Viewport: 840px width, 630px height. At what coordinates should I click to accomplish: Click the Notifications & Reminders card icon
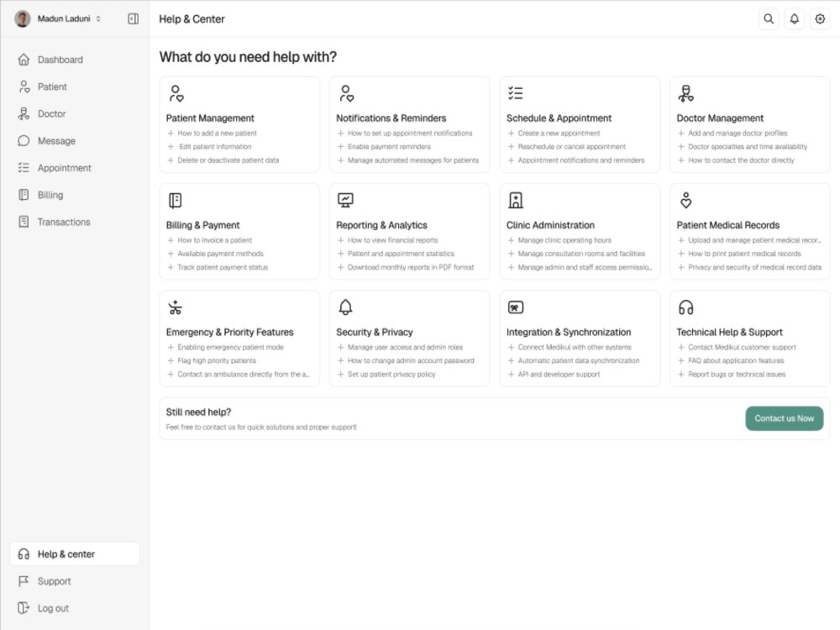click(346, 93)
